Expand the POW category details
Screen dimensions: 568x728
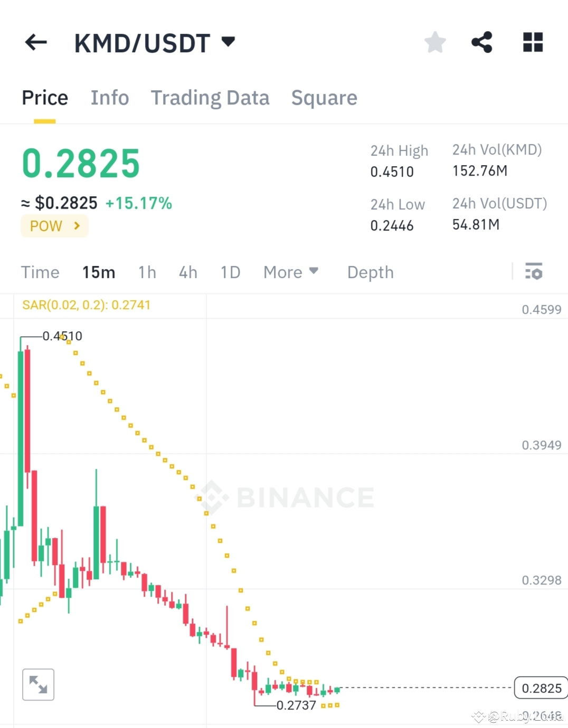(x=54, y=226)
